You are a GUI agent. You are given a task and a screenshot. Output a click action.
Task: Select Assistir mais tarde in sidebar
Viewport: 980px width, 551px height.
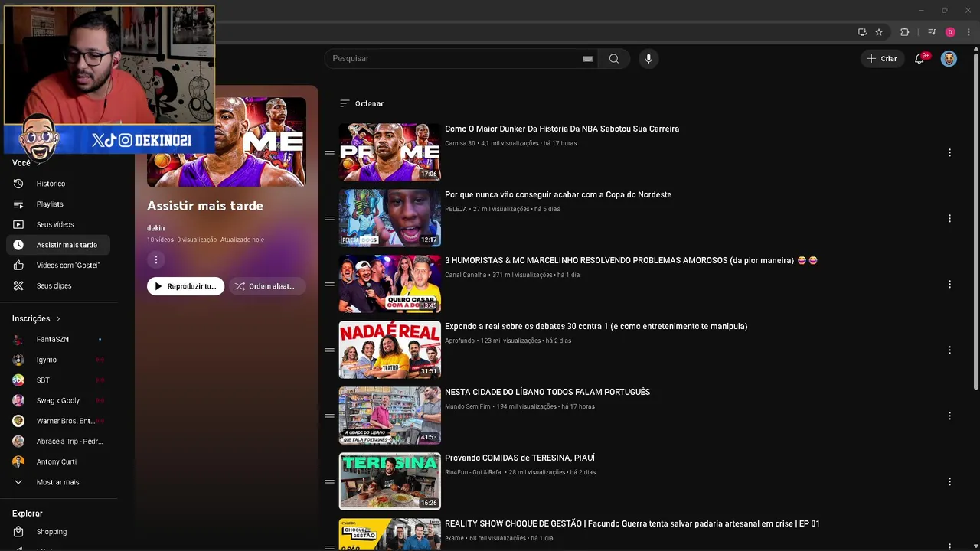[58, 245]
